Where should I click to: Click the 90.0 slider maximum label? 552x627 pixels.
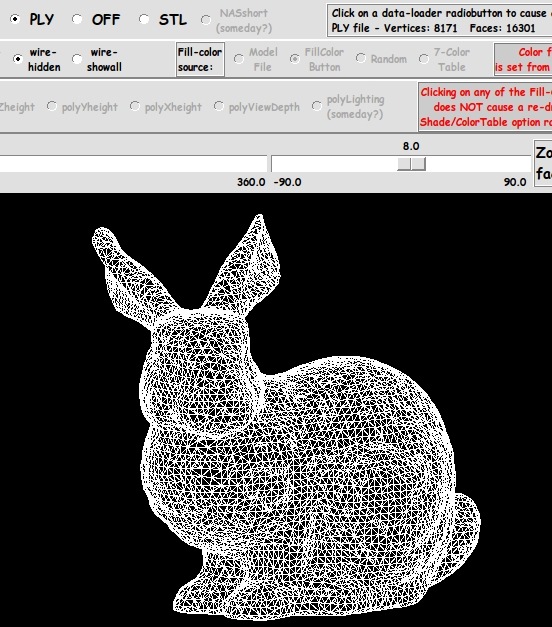[515, 182]
